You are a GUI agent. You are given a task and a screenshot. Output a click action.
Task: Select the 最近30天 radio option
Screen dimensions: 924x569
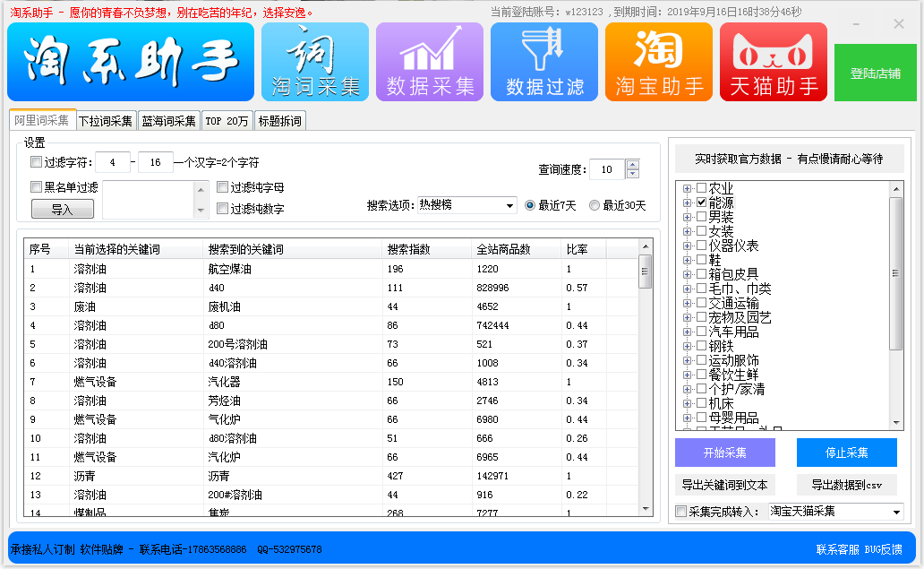tap(595, 205)
